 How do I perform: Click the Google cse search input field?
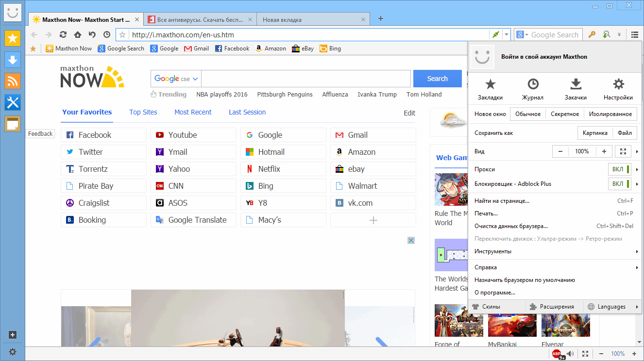(306, 79)
